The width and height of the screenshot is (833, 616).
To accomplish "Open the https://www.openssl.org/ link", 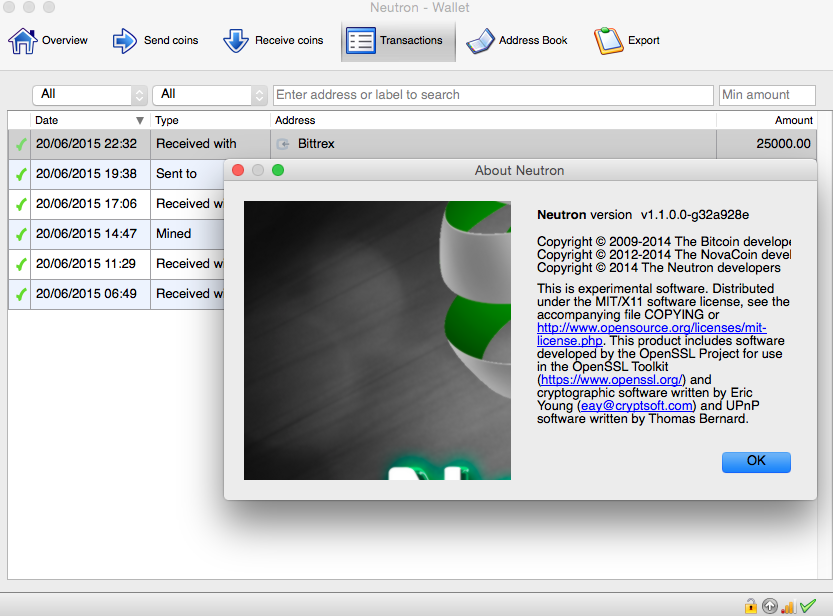I will 611,380.
